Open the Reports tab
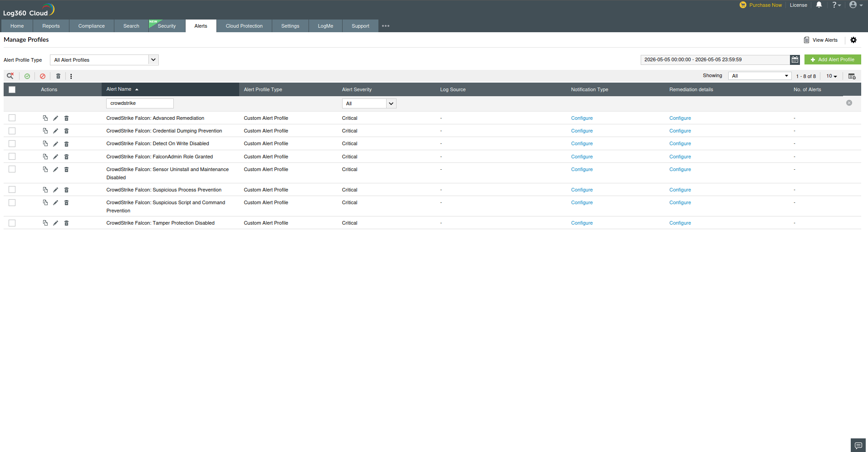This screenshot has width=868, height=452. 51,26
